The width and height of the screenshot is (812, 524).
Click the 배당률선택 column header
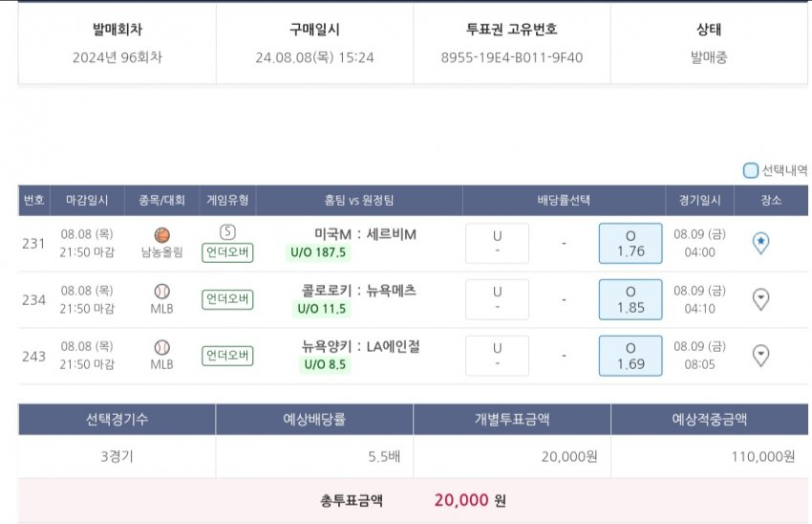point(564,201)
